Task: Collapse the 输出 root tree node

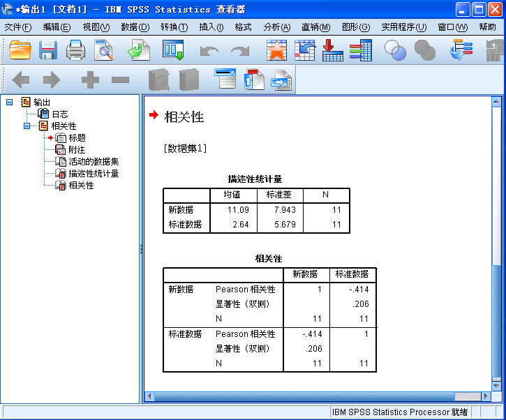Action: click(9, 103)
